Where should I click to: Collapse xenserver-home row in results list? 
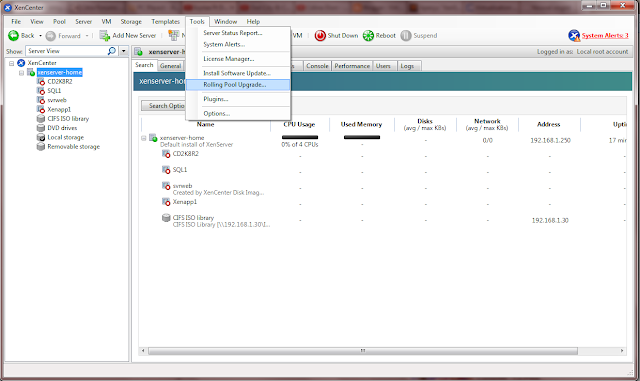pyautogui.click(x=144, y=138)
